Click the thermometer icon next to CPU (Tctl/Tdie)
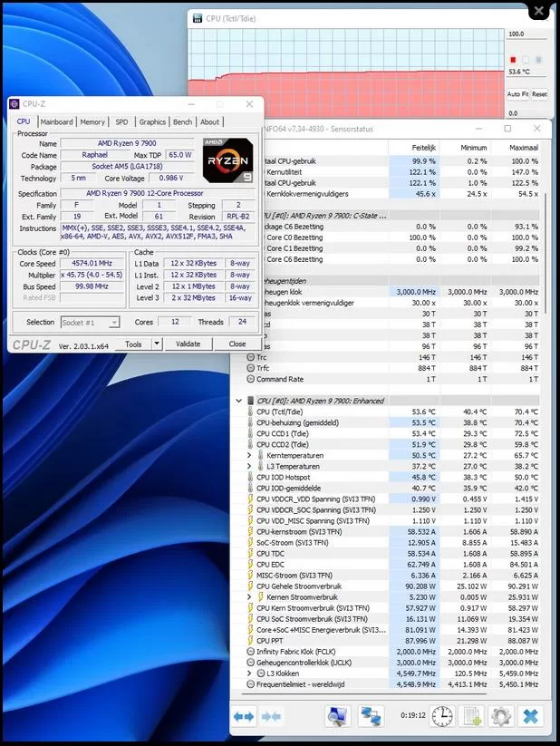560x746 pixels. click(250, 412)
